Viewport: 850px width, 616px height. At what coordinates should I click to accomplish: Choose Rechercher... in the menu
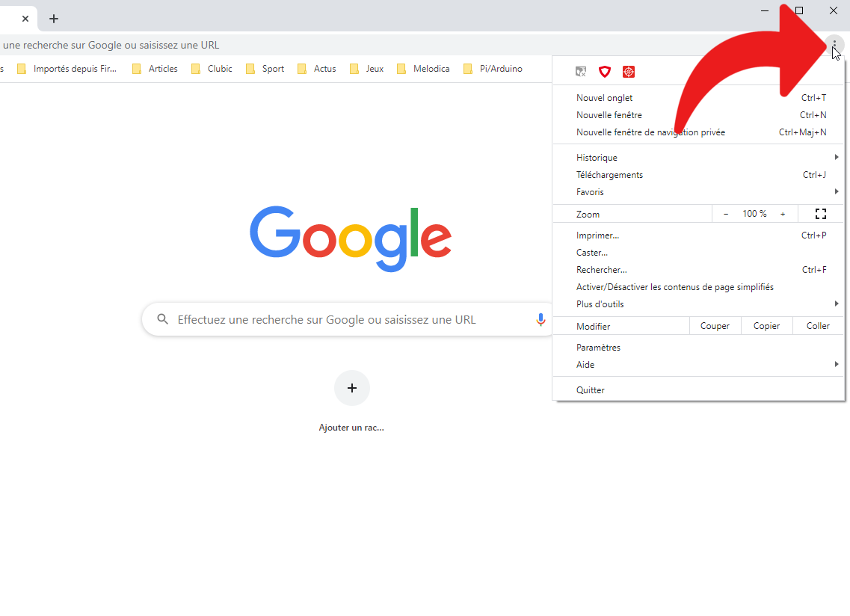698,269
